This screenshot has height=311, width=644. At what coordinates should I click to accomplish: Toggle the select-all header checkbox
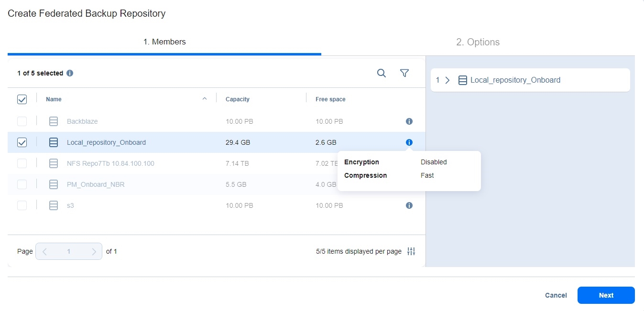[x=22, y=99]
